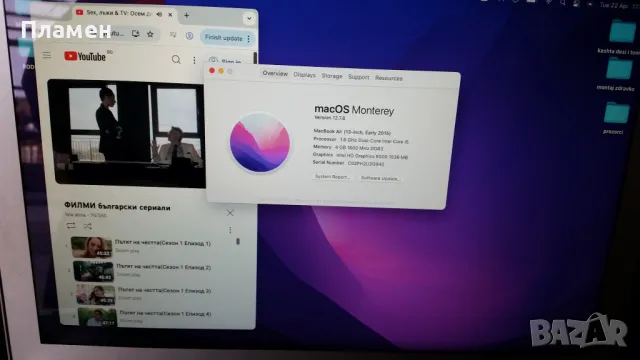This screenshot has height=360, width=640.
Task: Switch to Storage tab in About This Mac
Action: click(x=332, y=76)
